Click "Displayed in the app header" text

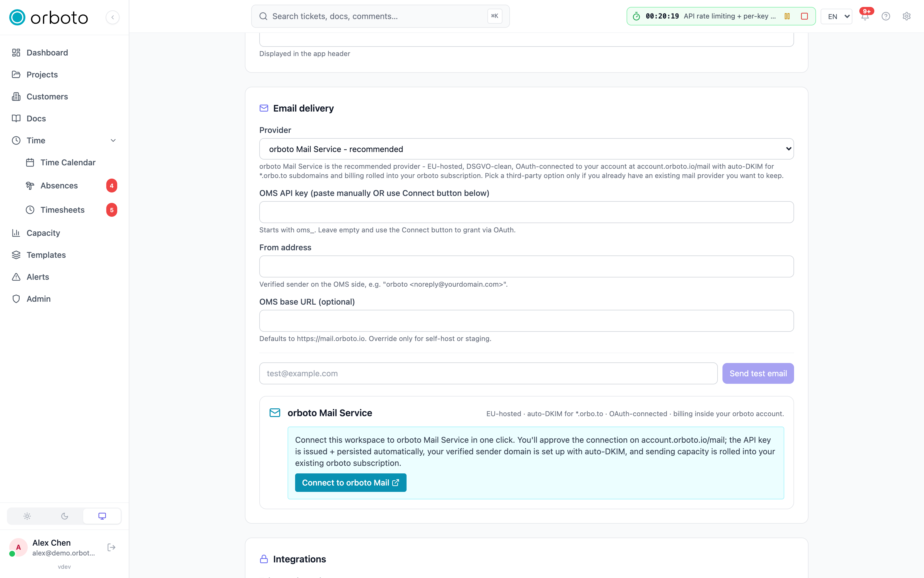[x=305, y=53]
